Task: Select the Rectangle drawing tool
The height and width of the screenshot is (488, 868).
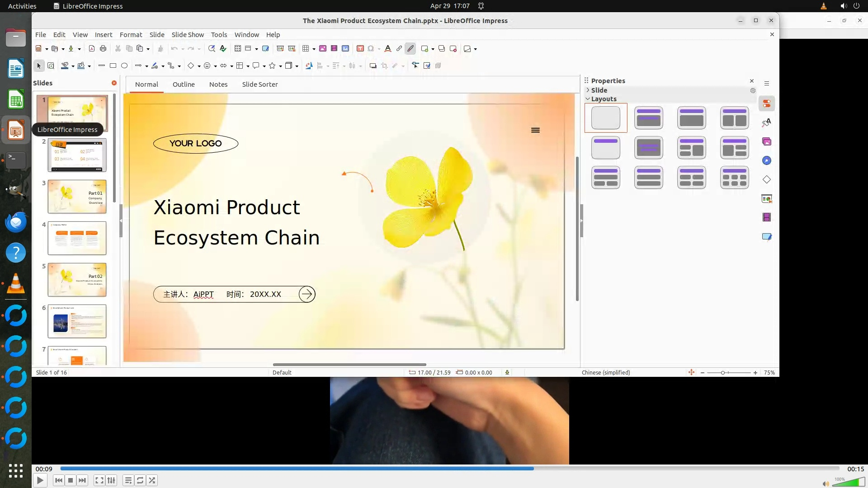Action: pyautogui.click(x=113, y=66)
